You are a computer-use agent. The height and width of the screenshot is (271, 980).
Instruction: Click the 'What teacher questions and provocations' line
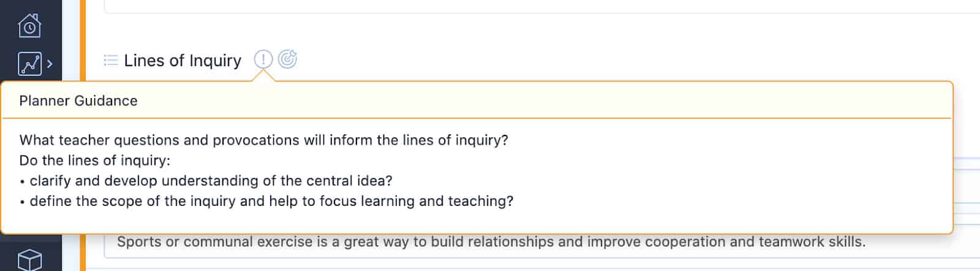[x=263, y=140]
